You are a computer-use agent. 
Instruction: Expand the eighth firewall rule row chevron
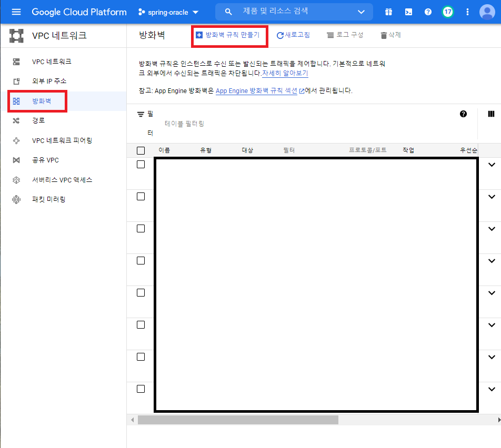coord(492,389)
